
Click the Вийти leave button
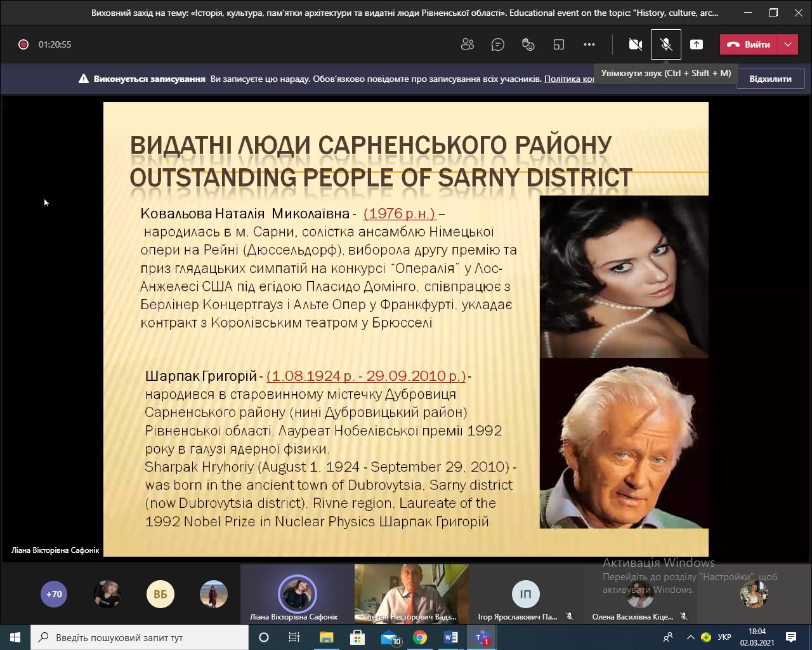point(749,44)
